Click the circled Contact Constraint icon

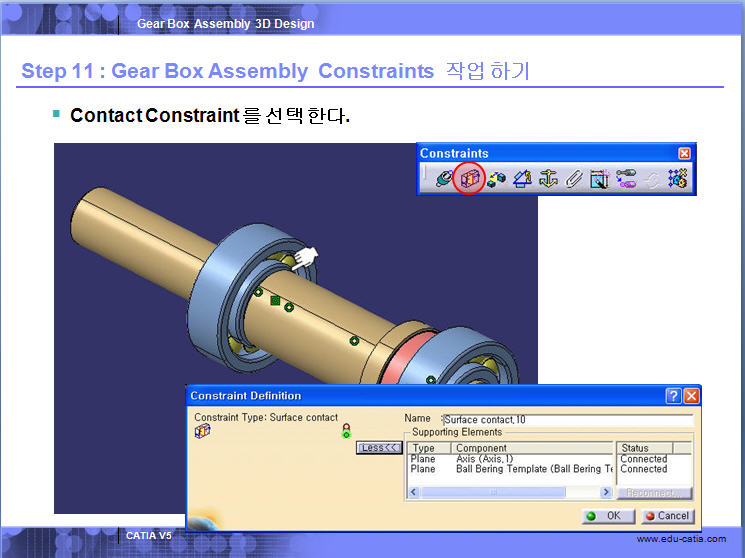[469, 180]
